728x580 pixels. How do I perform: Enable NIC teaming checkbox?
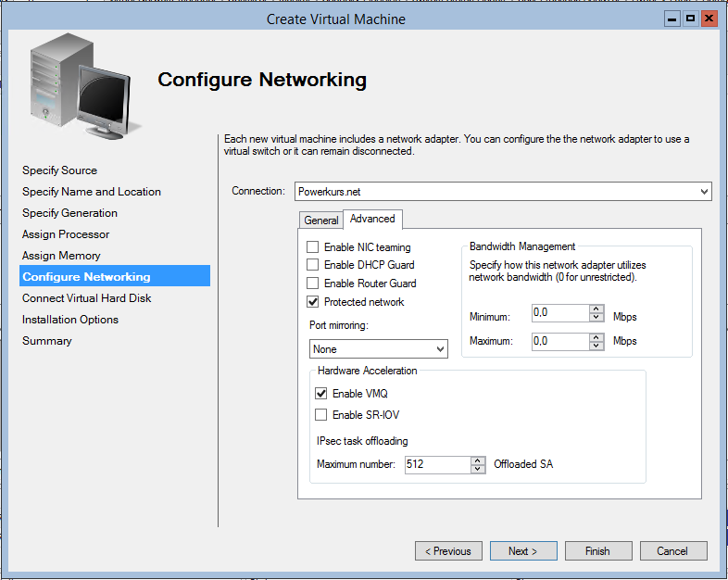tap(313, 246)
